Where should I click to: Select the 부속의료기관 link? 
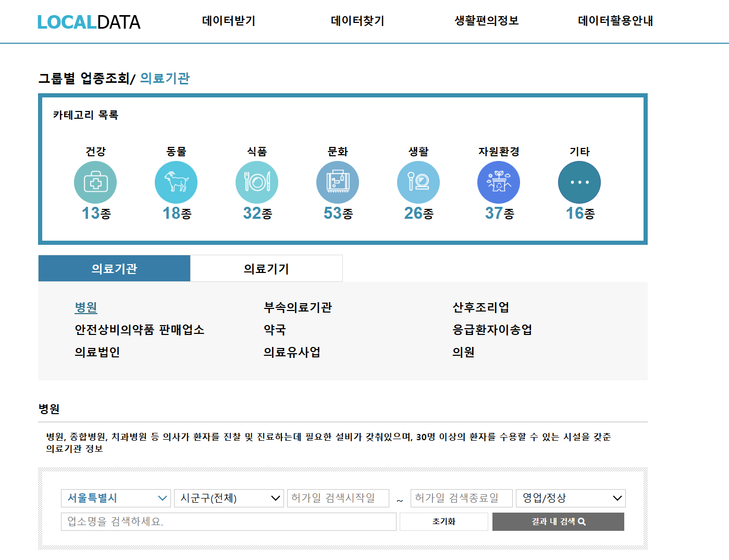pyautogui.click(x=298, y=307)
